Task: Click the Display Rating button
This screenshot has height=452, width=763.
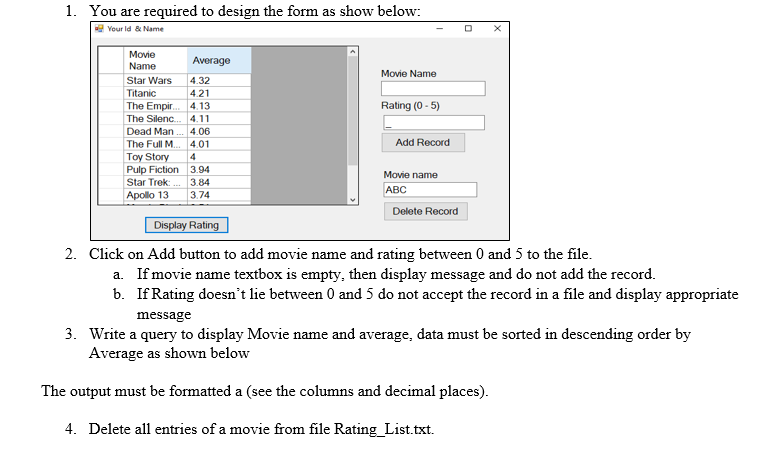Action: [186, 225]
